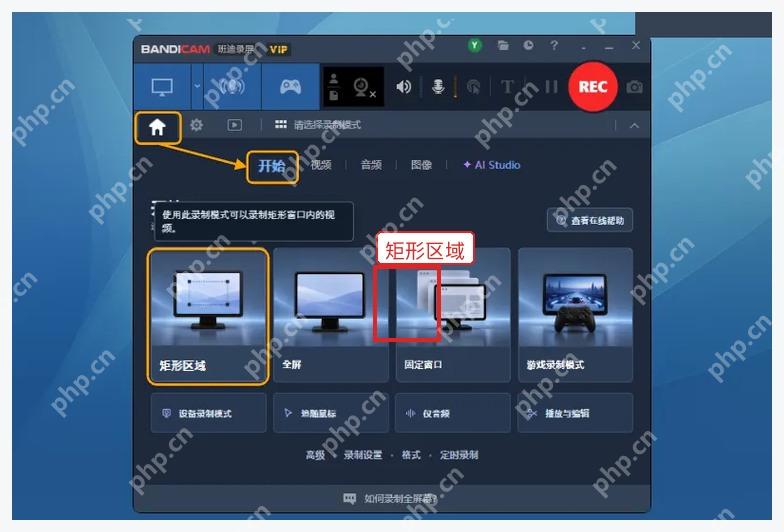Open the screen mode dropdown arrow

coord(197,86)
